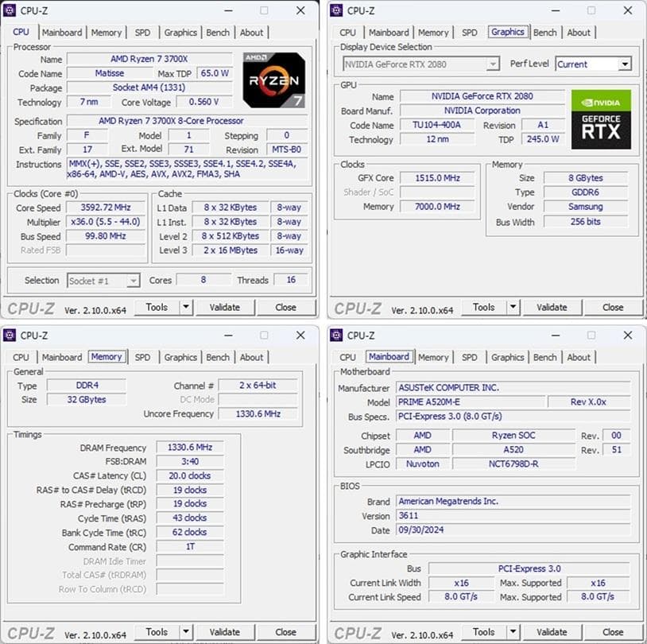Click the CPU-Z logo in CPU window
The width and height of the screenshot is (647, 644).
tap(30, 307)
